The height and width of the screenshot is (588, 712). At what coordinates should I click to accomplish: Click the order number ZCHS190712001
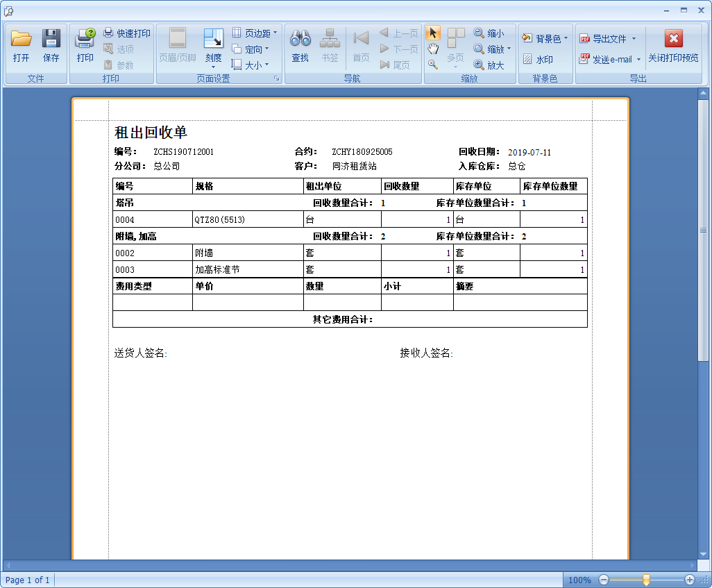tap(183, 152)
